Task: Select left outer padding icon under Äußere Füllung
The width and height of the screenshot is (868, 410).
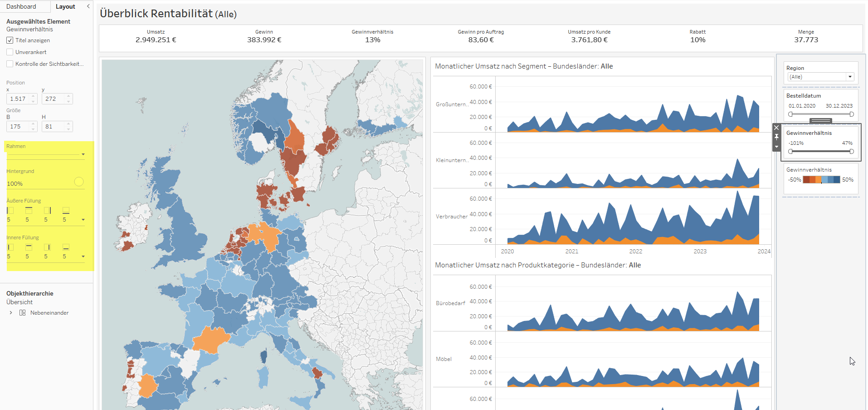Action: (x=10, y=210)
